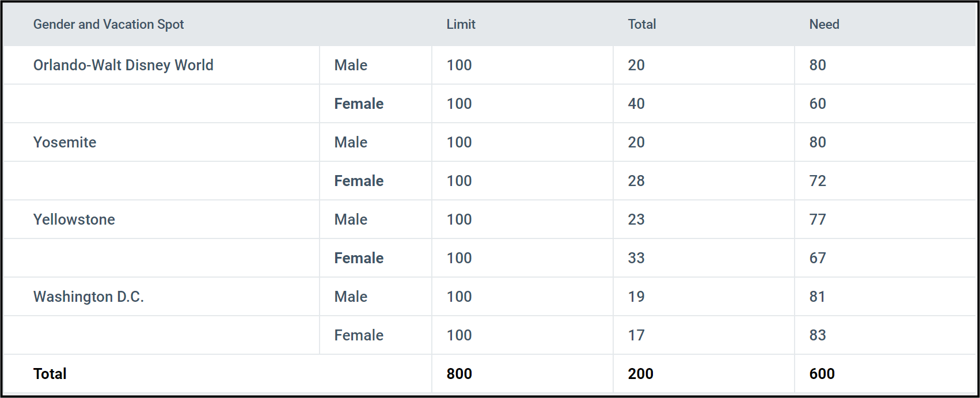Click Need value 72 for Yosemite Female
The height and width of the screenshot is (398, 980).
tap(817, 181)
